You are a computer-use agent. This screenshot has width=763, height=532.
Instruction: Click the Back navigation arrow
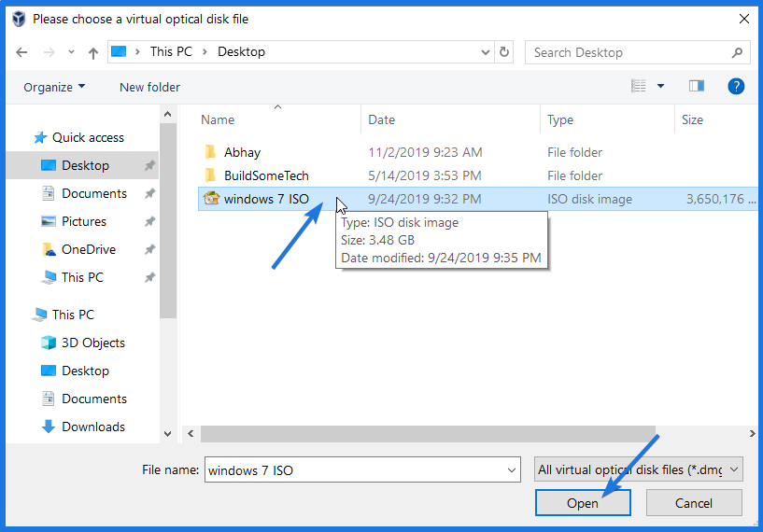coord(21,52)
